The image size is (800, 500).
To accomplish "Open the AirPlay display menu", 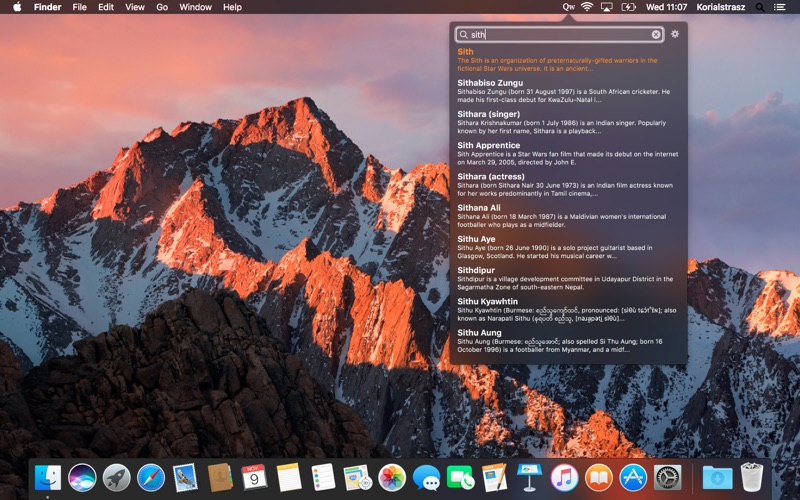I will [x=607, y=7].
